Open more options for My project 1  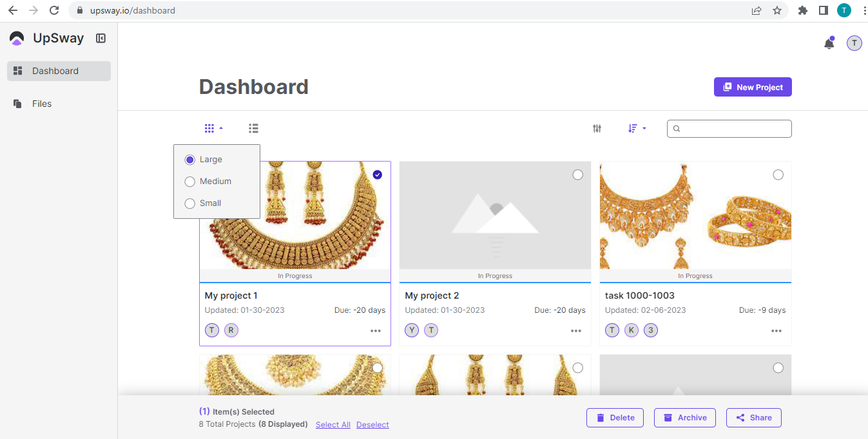pyautogui.click(x=376, y=331)
